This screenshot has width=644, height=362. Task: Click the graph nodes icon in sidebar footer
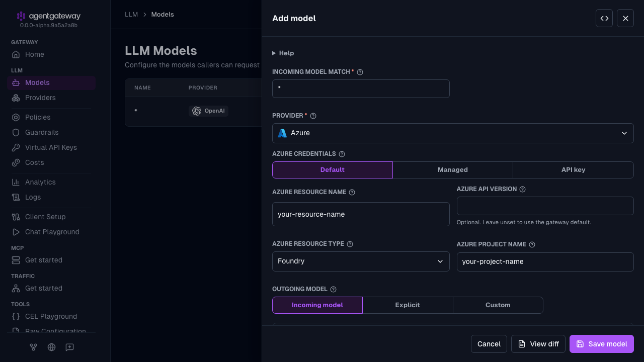33,347
